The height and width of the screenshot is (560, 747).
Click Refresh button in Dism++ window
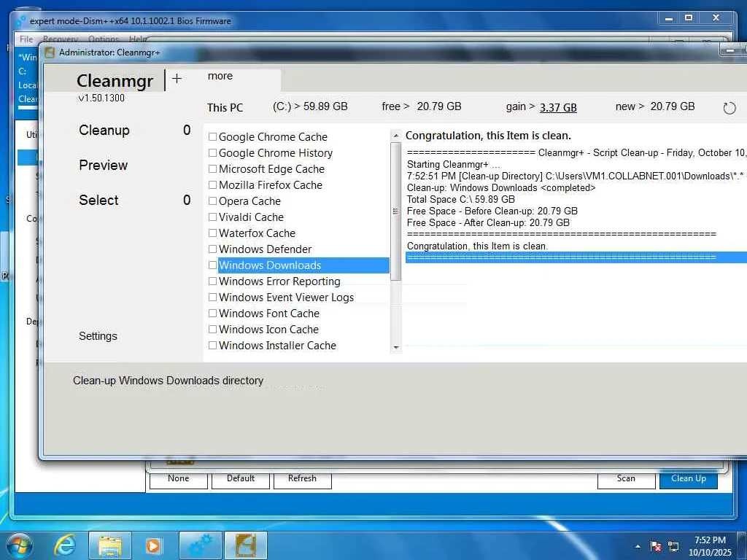coord(303,480)
